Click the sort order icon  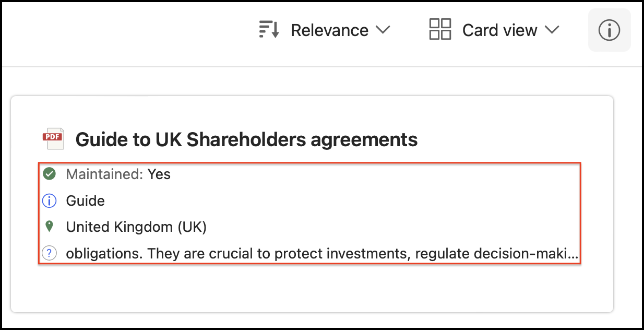(x=269, y=30)
